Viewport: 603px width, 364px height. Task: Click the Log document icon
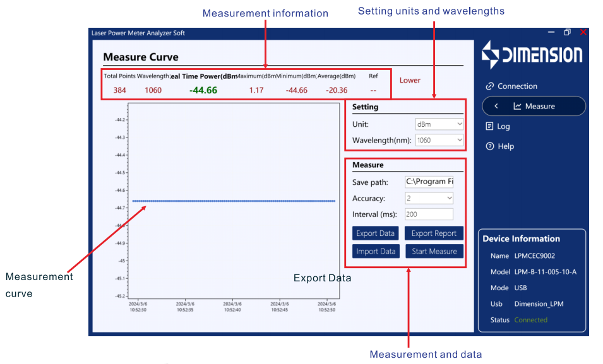[489, 126]
